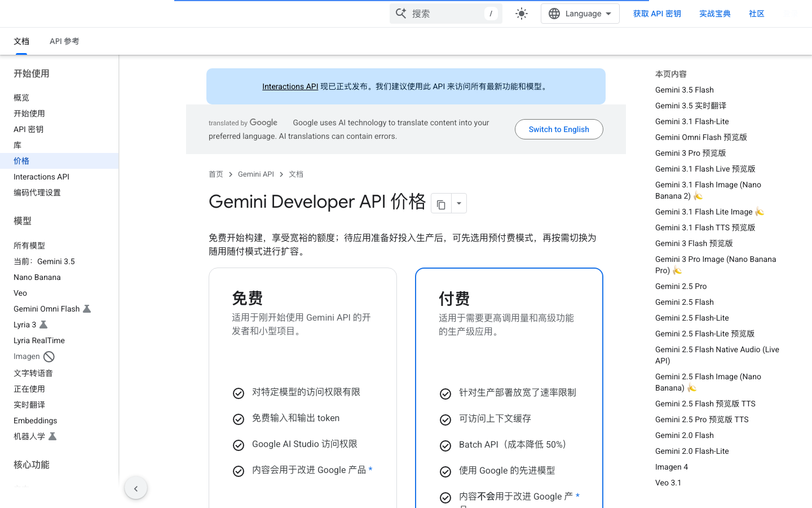Viewport: 812px width, 508px height.
Task: Jump to Veo 3.1 section
Action: pyautogui.click(x=668, y=483)
